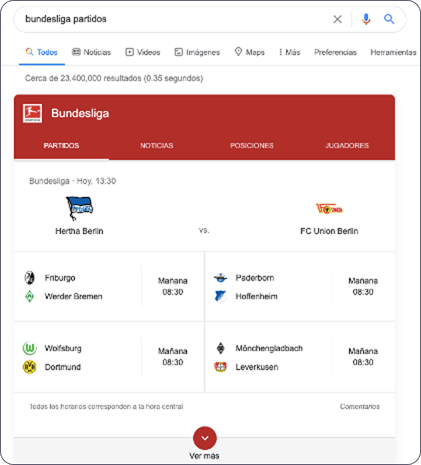Click the Paderborn team name

tap(255, 278)
